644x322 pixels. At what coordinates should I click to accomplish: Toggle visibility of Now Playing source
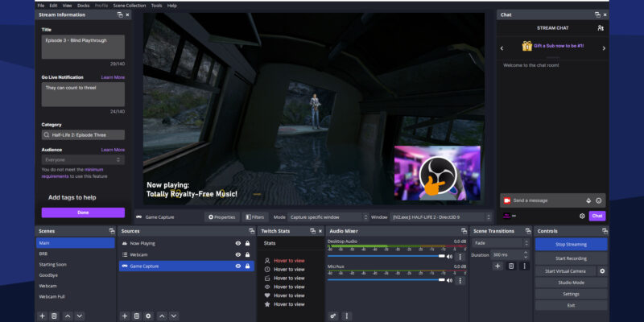(237, 243)
